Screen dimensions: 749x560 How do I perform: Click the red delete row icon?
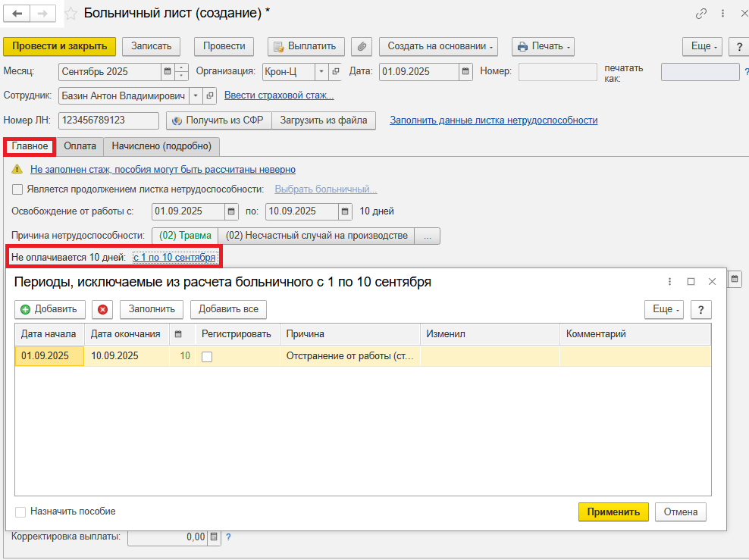[x=103, y=309]
